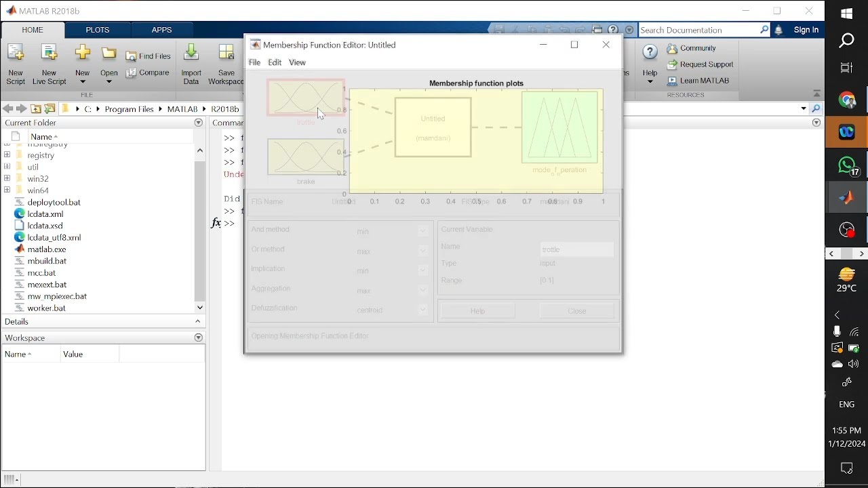The height and width of the screenshot is (488, 868).
Task: Switch to the HOME ribbon tab
Action: tap(33, 30)
